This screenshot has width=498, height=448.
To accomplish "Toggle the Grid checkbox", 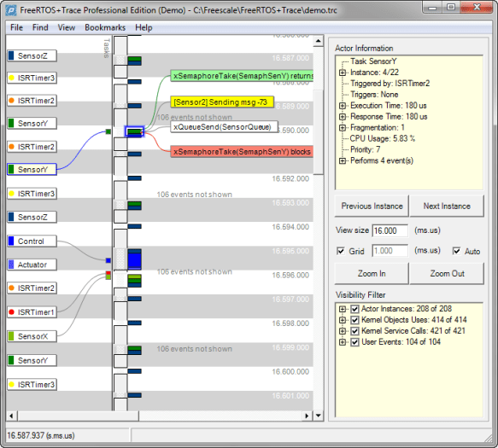I will click(341, 251).
